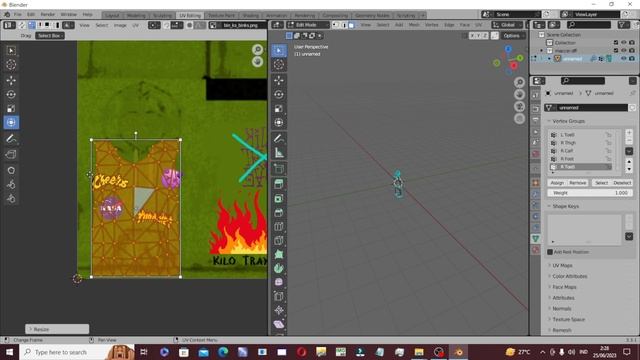This screenshot has width=640, height=360.
Task: Hide the unnamed object with its eye icon
Action: [624, 59]
